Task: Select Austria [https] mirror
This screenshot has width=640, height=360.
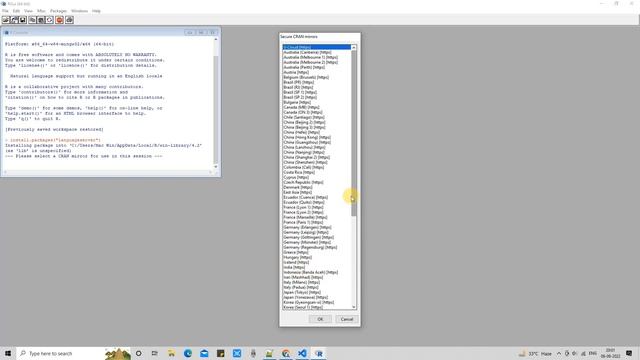Action: coord(317,72)
